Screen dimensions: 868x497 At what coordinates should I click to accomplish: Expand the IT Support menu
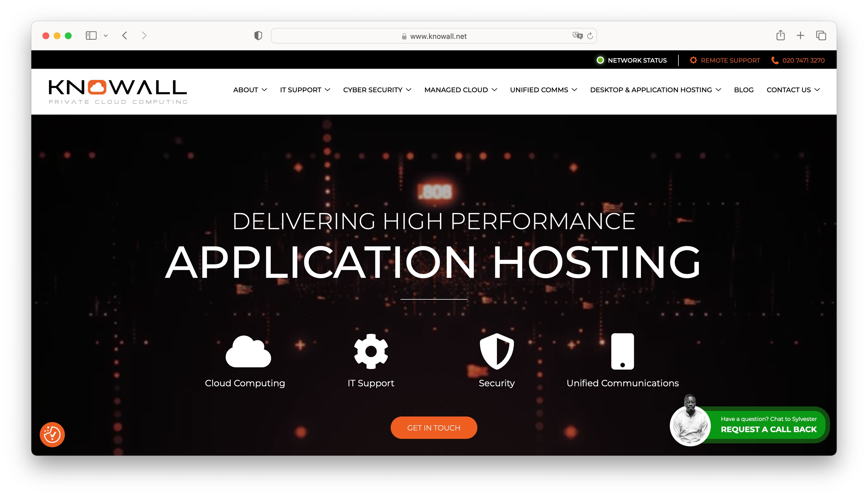(x=305, y=90)
